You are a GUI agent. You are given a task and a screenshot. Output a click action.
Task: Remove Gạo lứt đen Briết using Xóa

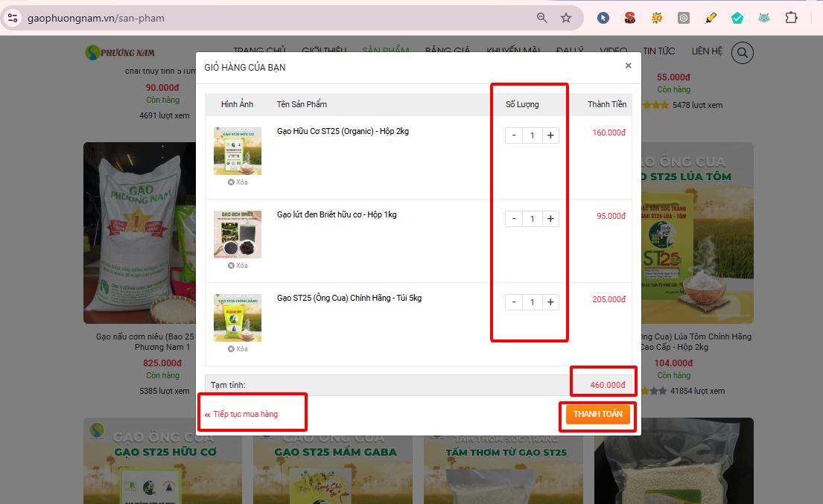tap(238, 266)
